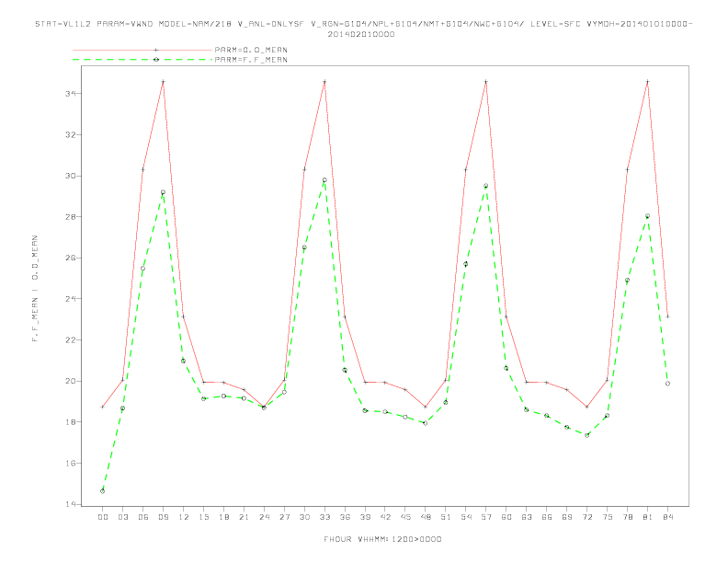Screen dimensions: 728x563
Task: Click x-axis tick label 42
Action: point(385,517)
